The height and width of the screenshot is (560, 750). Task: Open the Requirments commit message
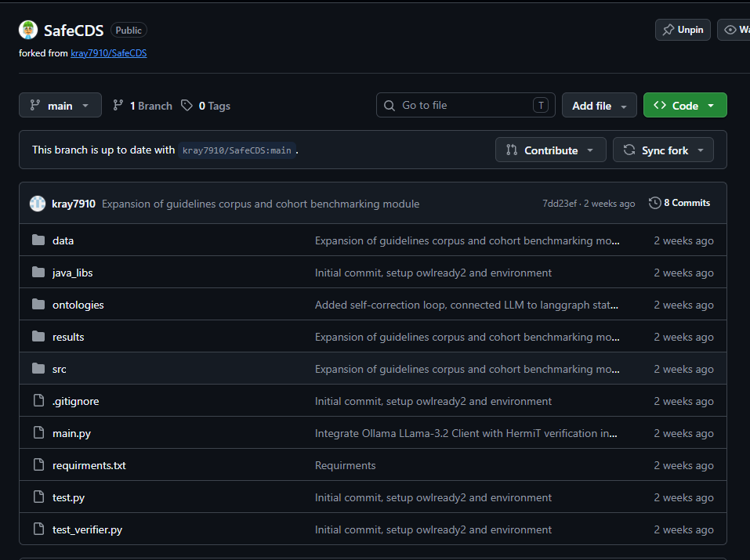click(346, 465)
